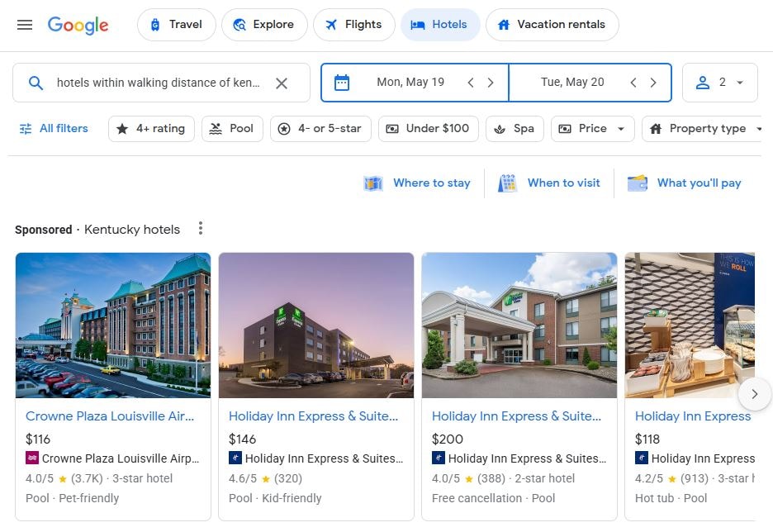Switch to the Explore tab
The image size is (773, 532).
(264, 25)
